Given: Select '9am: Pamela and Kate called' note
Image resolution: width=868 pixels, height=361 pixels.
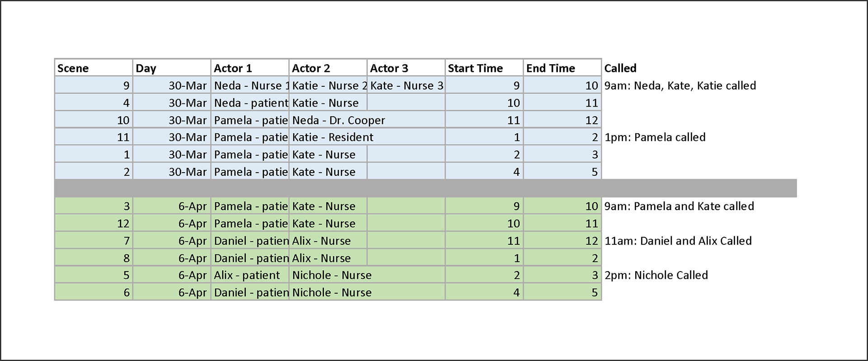Looking at the screenshot, I should point(679,206).
